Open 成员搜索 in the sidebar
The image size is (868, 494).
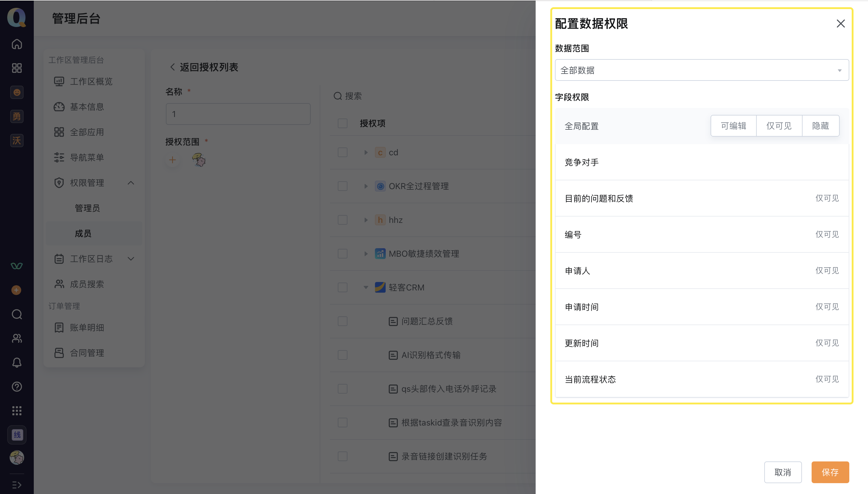pos(94,284)
